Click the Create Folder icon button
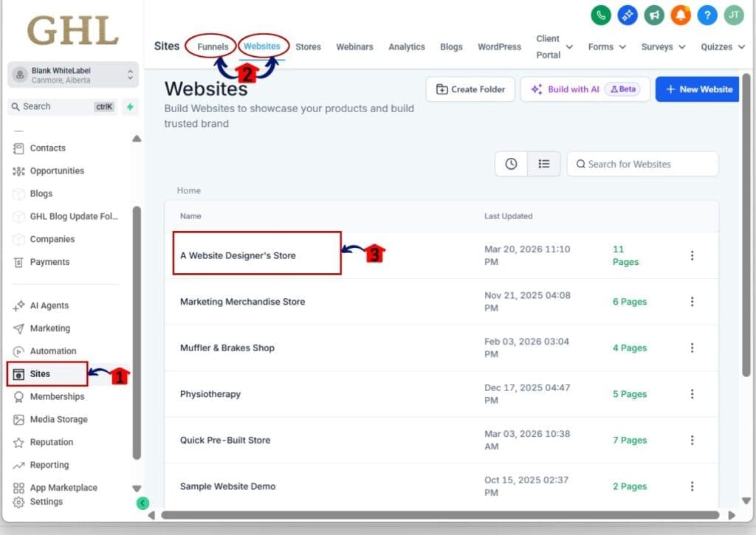The image size is (756, 535). tap(470, 89)
